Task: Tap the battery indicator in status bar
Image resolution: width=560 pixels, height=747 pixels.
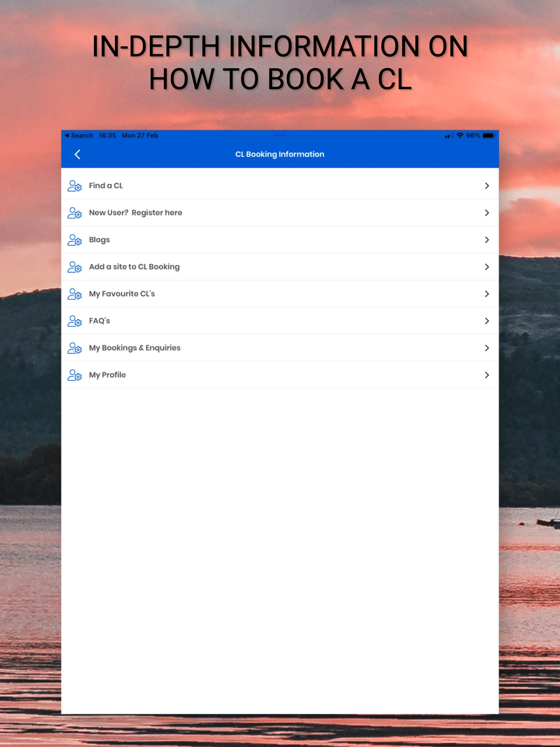Action: (489, 135)
